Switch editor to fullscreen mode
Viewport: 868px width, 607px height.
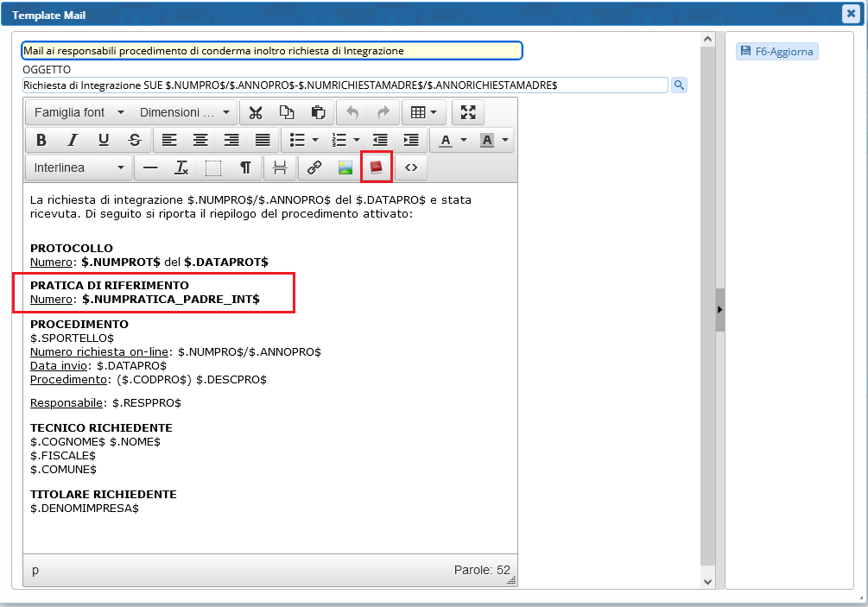(468, 112)
